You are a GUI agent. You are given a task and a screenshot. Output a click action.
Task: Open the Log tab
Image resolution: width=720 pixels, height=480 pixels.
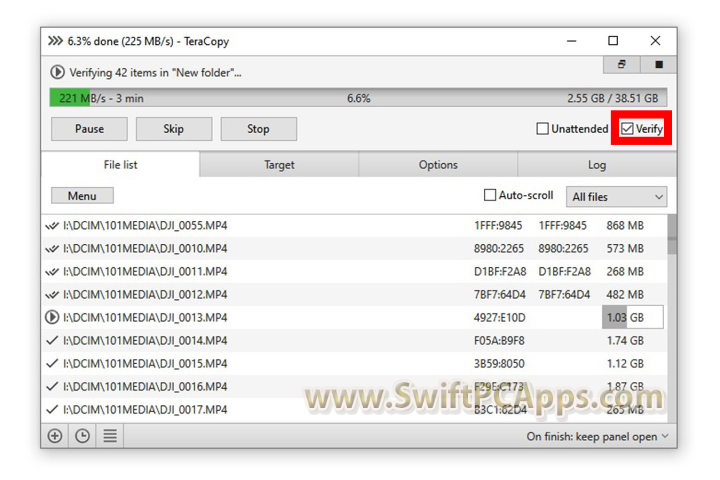597,164
